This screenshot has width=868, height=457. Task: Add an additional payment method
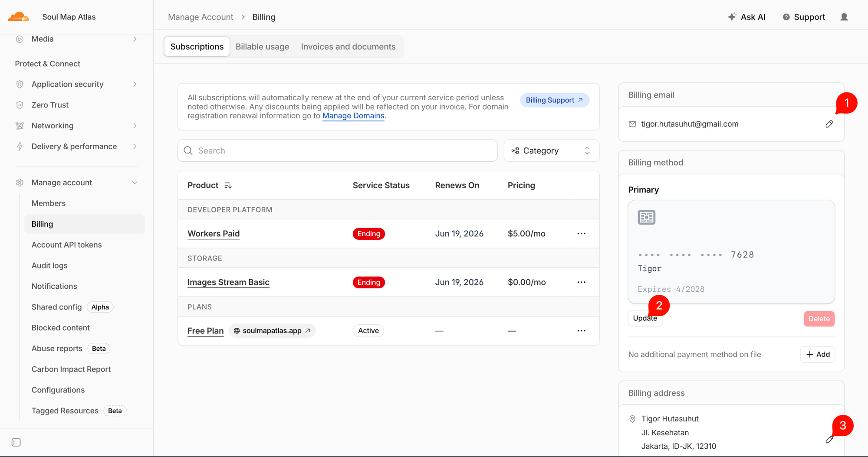[x=818, y=354]
